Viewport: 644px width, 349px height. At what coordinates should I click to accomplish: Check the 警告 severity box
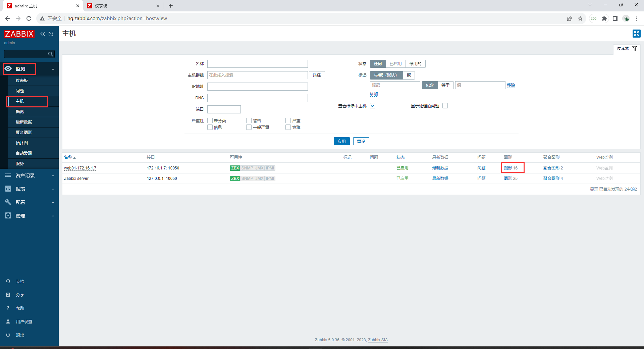click(x=249, y=120)
